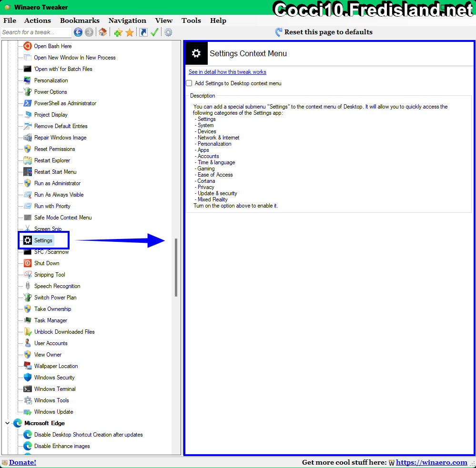Select Open New Window In New Process
The height and width of the screenshot is (468, 476).
click(x=75, y=58)
